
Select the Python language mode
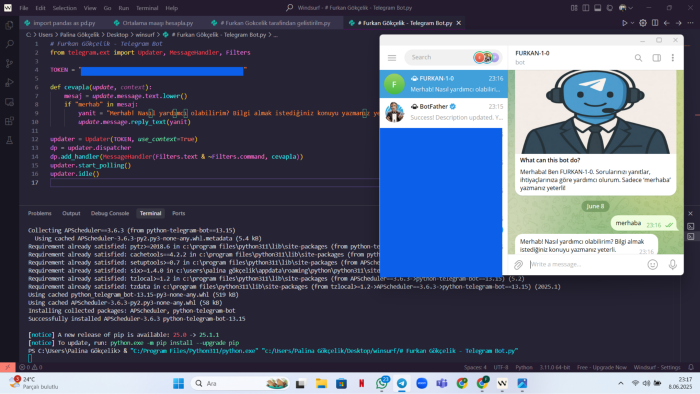point(524,367)
